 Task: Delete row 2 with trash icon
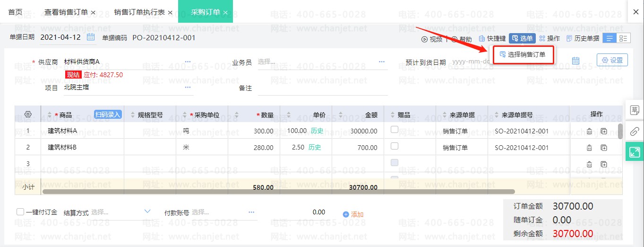(589, 148)
